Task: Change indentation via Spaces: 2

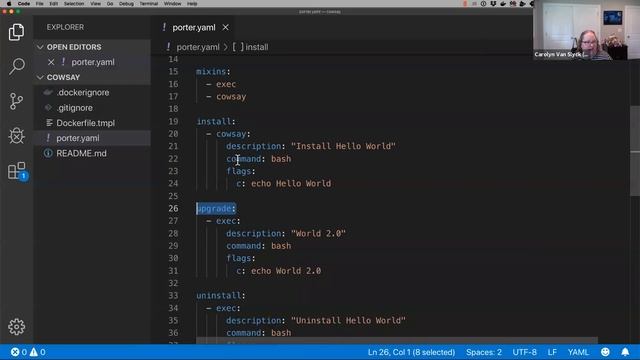Action: point(484,352)
